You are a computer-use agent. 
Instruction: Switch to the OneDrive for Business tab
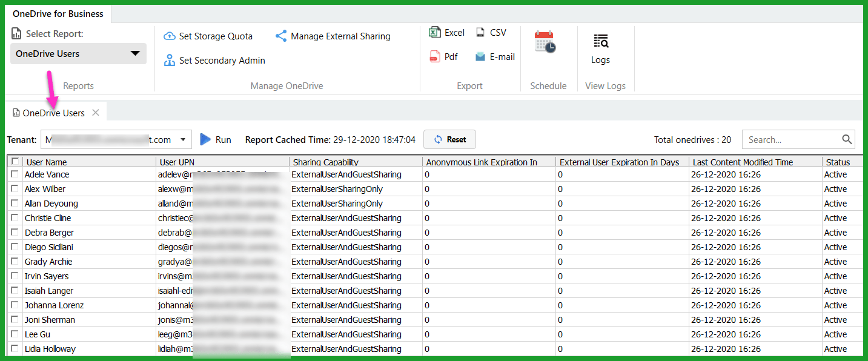[x=58, y=13]
